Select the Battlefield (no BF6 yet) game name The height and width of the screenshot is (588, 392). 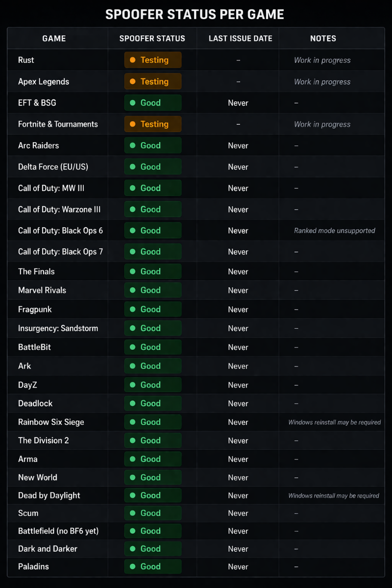click(x=58, y=531)
